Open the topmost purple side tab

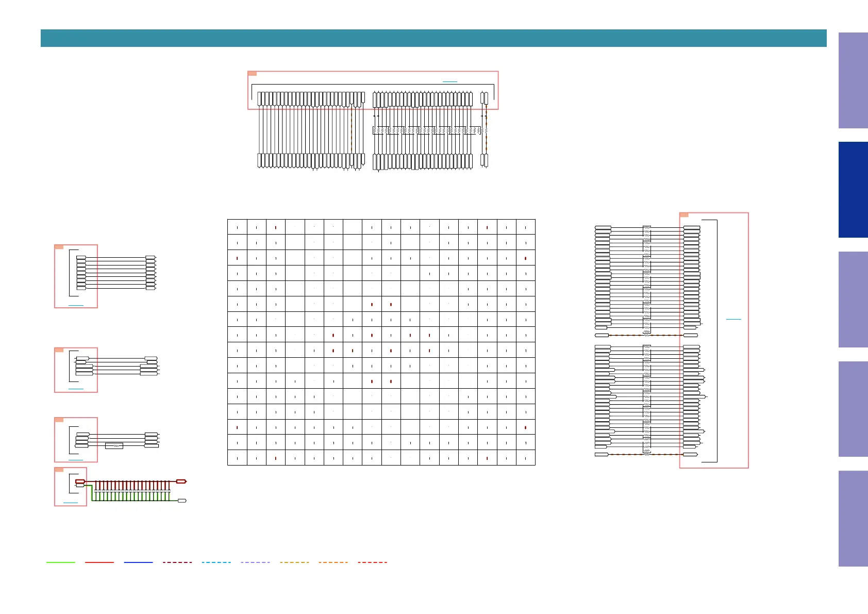(x=853, y=80)
